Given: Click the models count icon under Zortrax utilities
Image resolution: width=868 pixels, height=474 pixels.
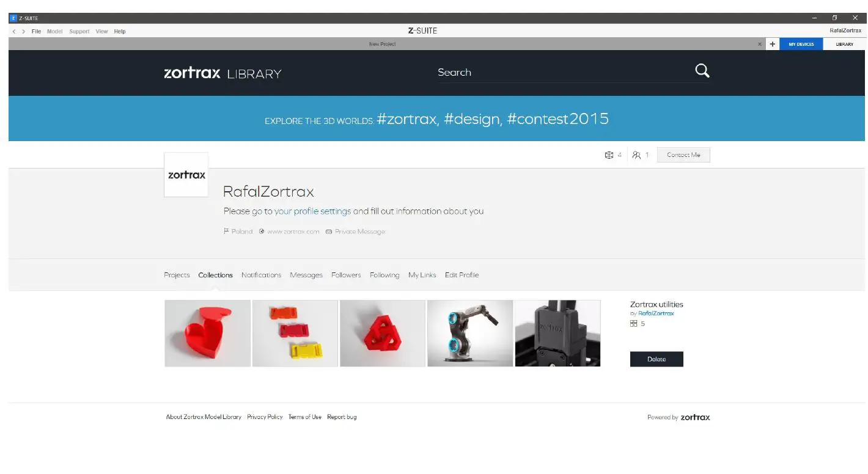Looking at the screenshot, I should coord(634,323).
